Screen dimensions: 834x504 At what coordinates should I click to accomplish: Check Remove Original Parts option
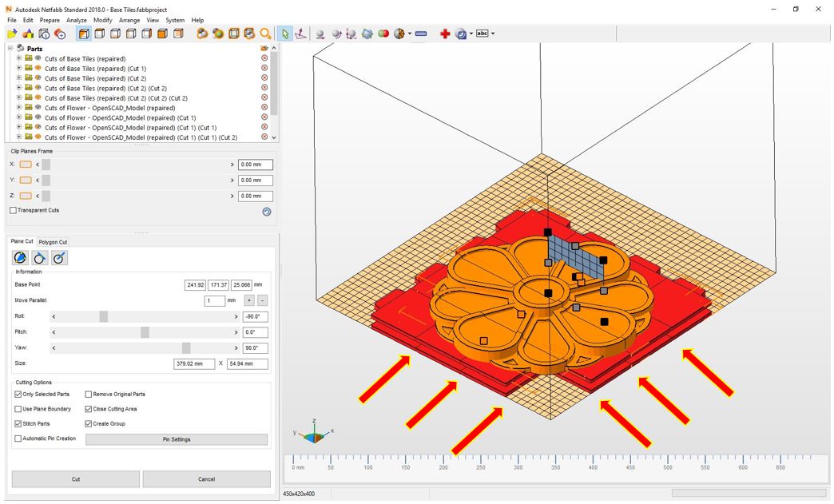point(89,395)
